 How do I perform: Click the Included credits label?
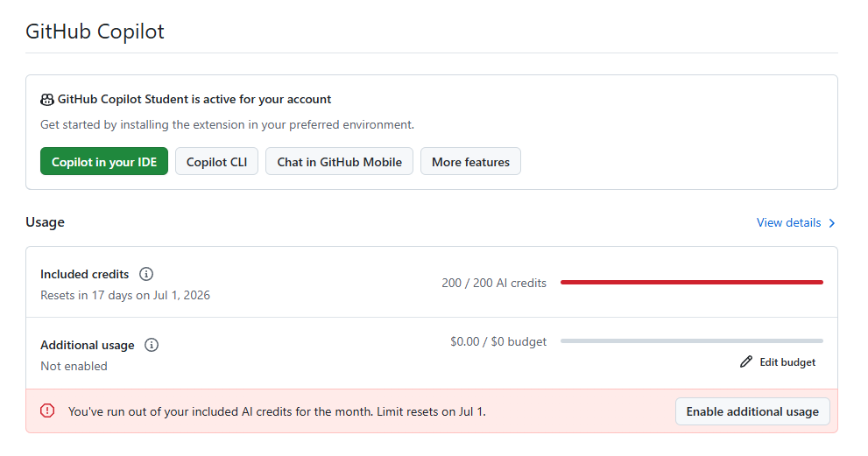(x=84, y=274)
